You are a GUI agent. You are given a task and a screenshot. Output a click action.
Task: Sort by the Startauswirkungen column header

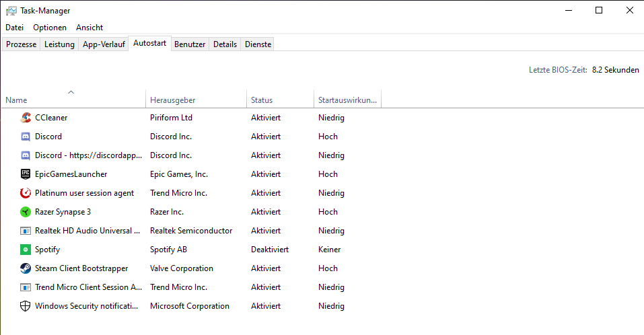tap(347, 100)
